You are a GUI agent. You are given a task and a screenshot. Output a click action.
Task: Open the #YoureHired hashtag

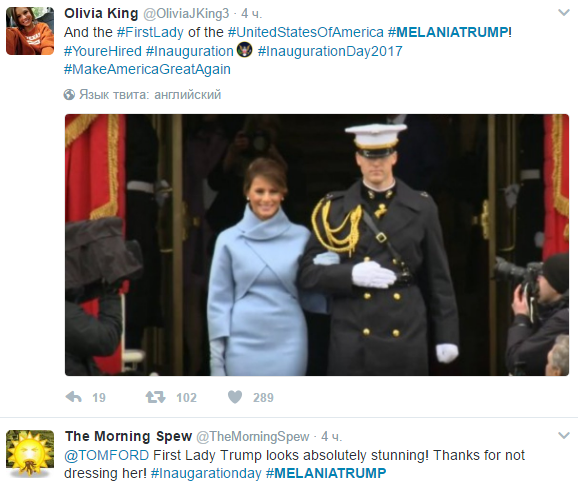click(x=103, y=51)
